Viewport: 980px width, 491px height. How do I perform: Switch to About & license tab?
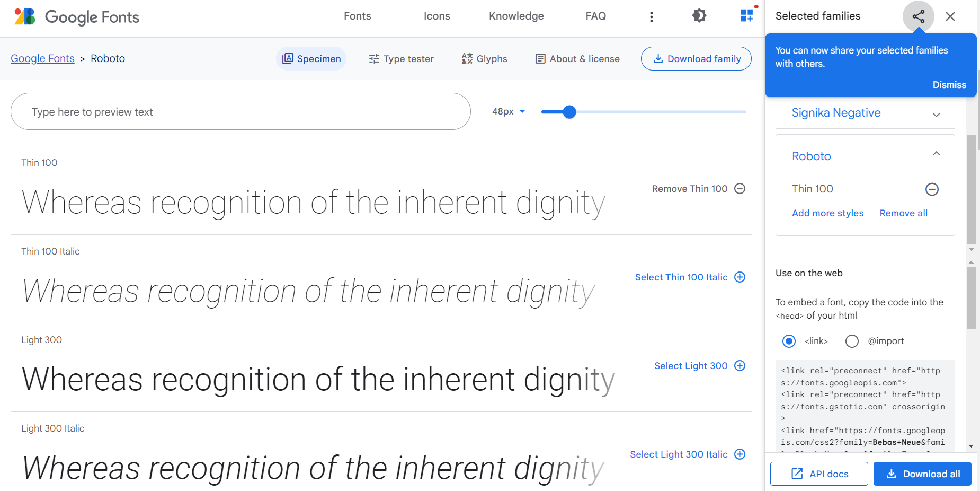[x=577, y=59]
